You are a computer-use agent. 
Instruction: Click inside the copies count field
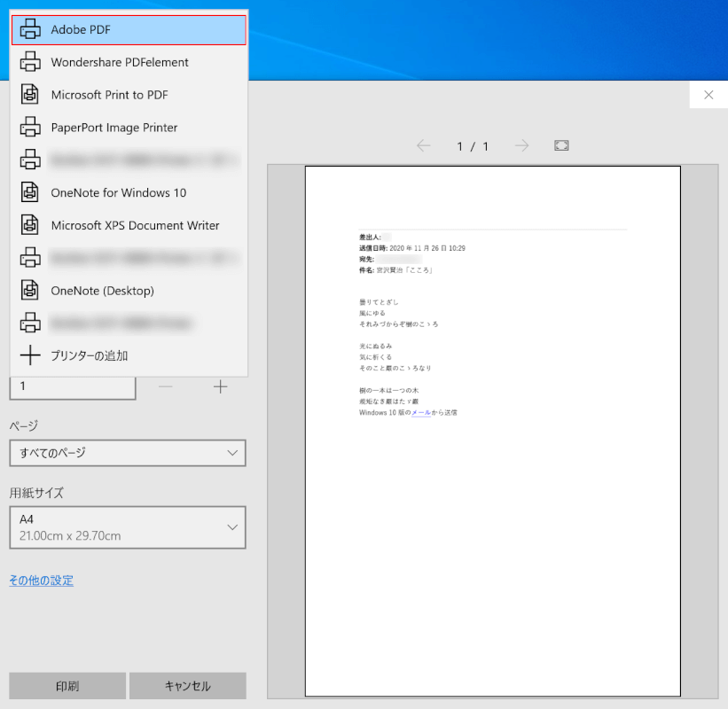pos(73,386)
